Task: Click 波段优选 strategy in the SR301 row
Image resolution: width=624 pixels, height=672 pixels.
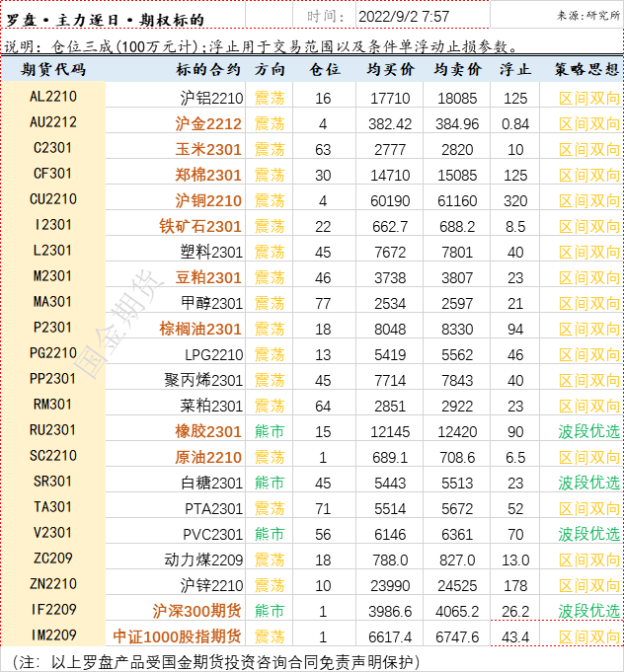Action: point(589,483)
